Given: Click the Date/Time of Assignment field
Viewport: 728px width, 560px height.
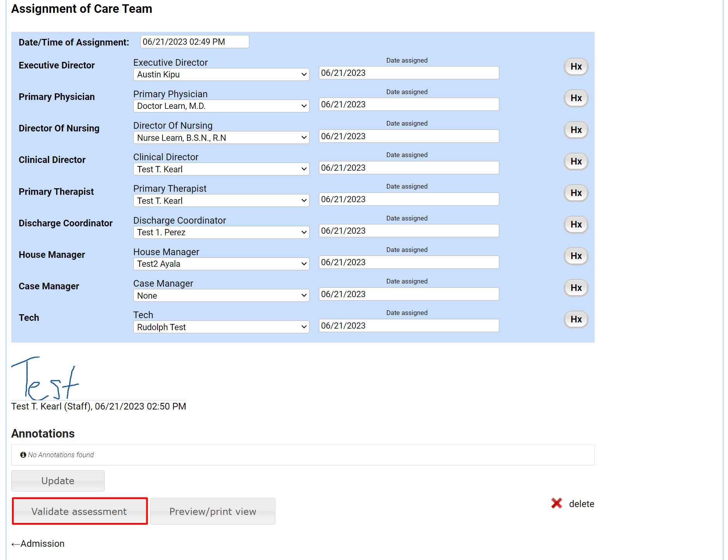Looking at the screenshot, I should coord(194,42).
